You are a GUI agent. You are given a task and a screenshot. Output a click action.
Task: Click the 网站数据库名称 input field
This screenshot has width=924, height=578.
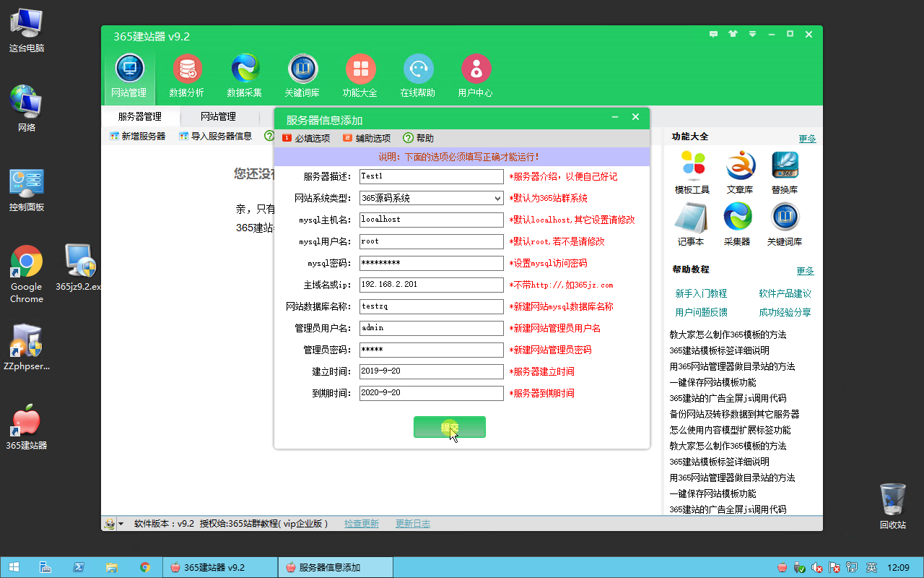(x=431, y=306)
